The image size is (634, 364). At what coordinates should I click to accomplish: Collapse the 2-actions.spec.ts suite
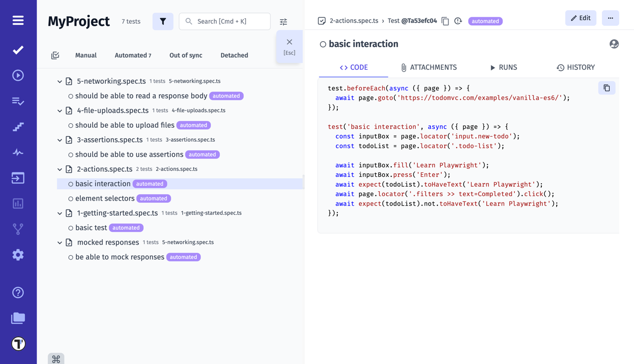(x=59, y=169)
